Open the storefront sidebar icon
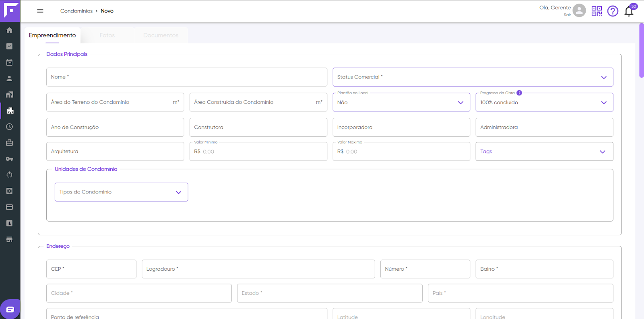Viewport: 644px width, 319px height. [9, 239]
